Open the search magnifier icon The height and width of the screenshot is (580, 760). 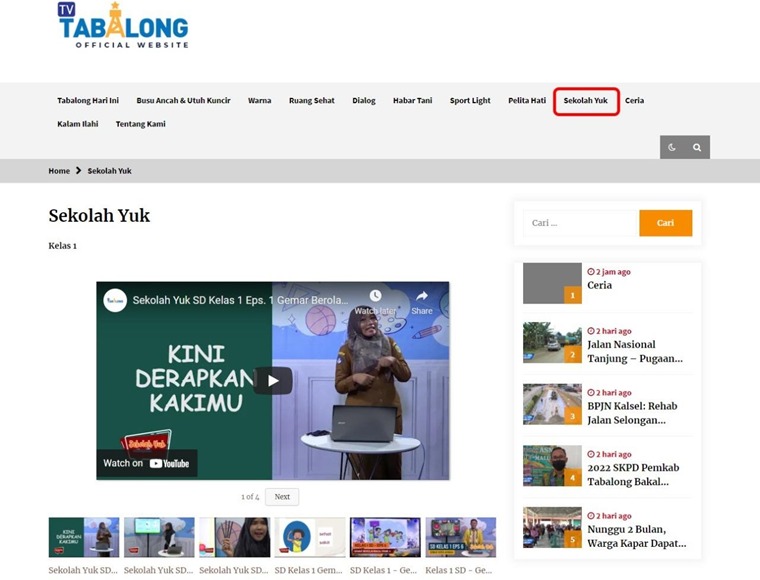pyautogui.click(x=697, y=147)
